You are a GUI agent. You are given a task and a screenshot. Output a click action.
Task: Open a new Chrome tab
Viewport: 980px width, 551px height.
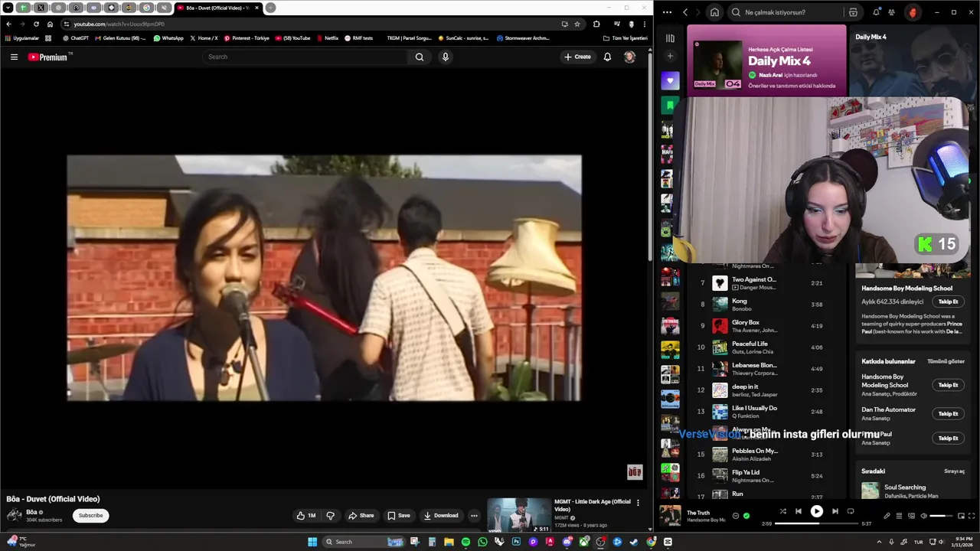[x=270, y=8]
